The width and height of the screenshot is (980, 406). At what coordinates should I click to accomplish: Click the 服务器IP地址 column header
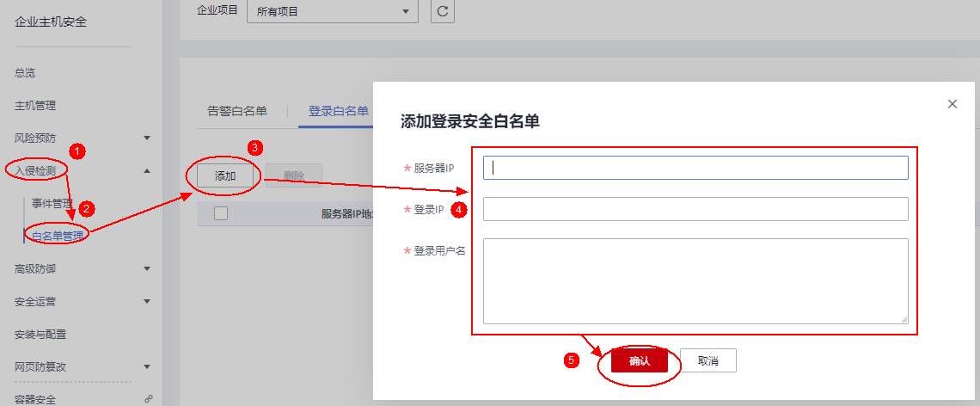click(347, 213)
